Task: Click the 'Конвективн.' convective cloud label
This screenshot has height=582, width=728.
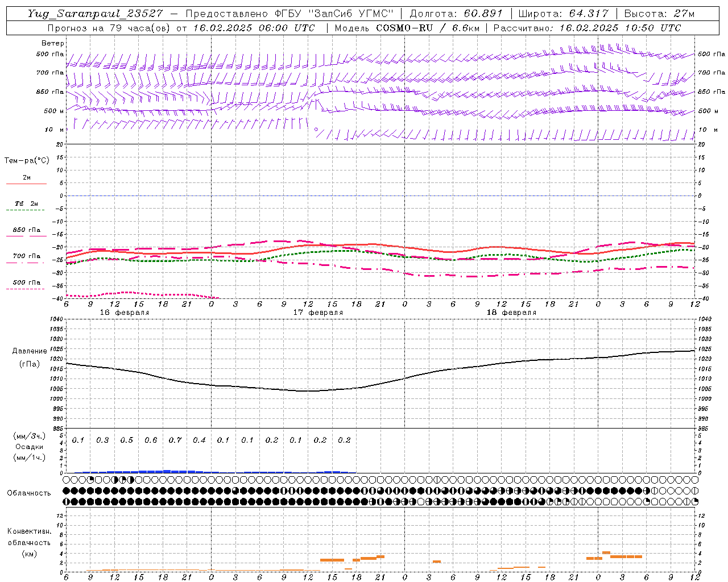Action: pos(29,531)
